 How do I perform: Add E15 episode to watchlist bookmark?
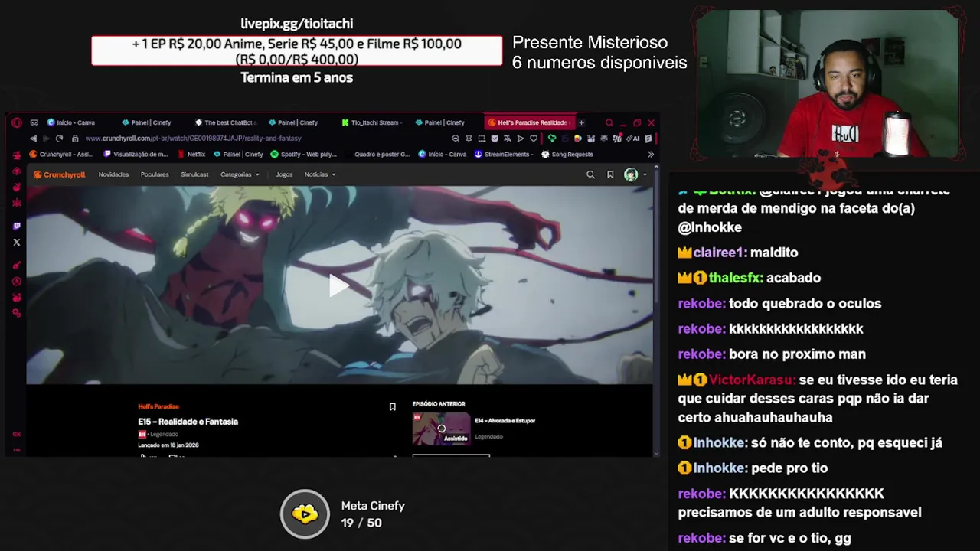pyautogui.click(x=392, y=407)
